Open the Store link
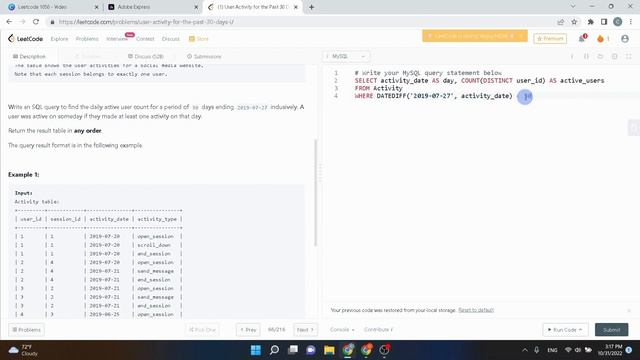 pos(199,39)
